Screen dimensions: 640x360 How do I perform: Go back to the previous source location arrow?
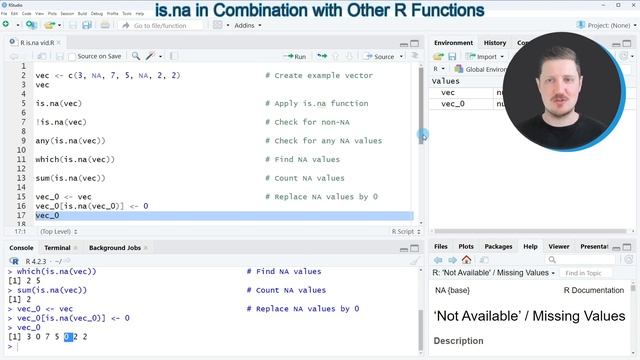14,56
